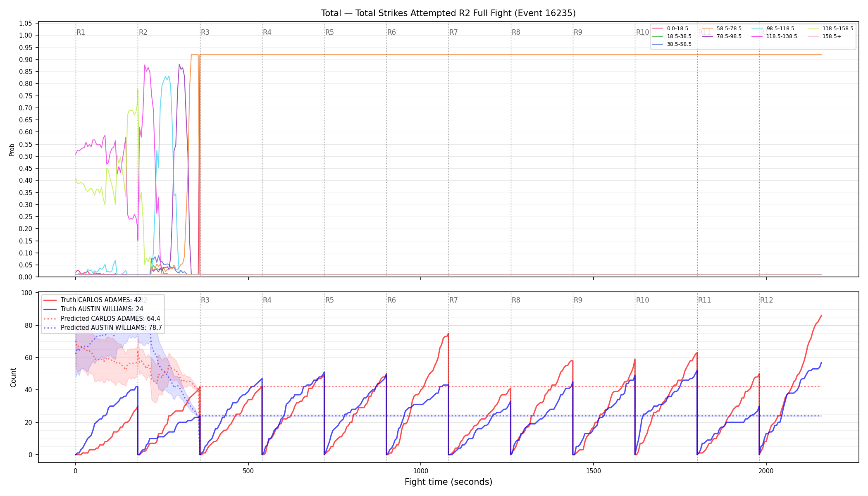Select the 118.5-138.5 magenta legend entry
The image size is (868, 496).
[x=774, y=36]
